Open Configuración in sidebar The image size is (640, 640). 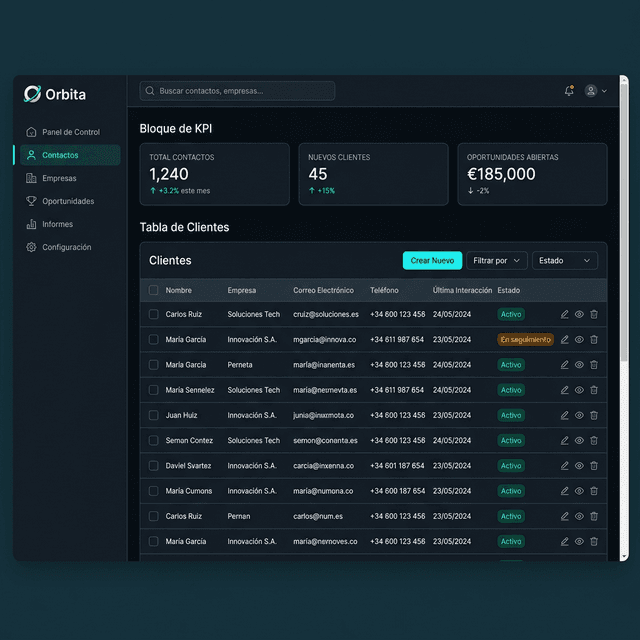70,247
